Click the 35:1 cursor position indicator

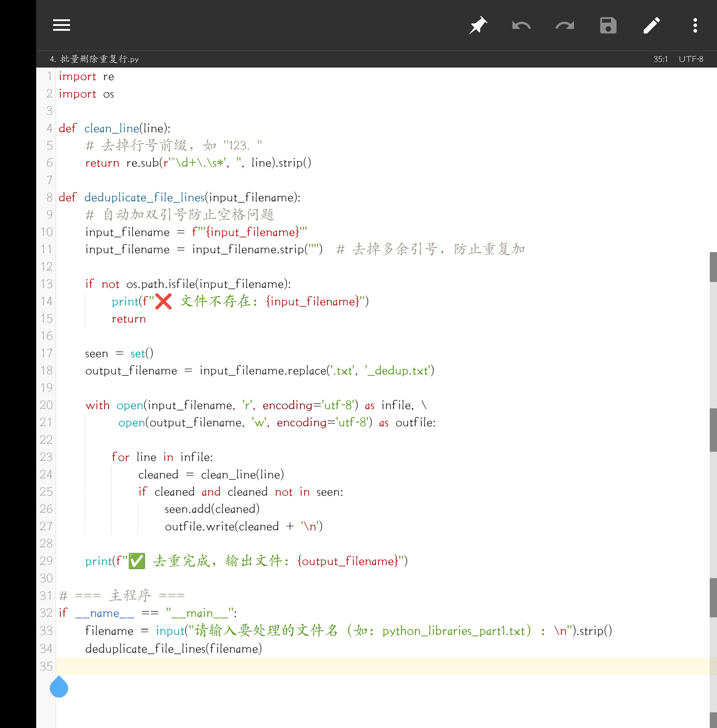click(x=660, y=59)
